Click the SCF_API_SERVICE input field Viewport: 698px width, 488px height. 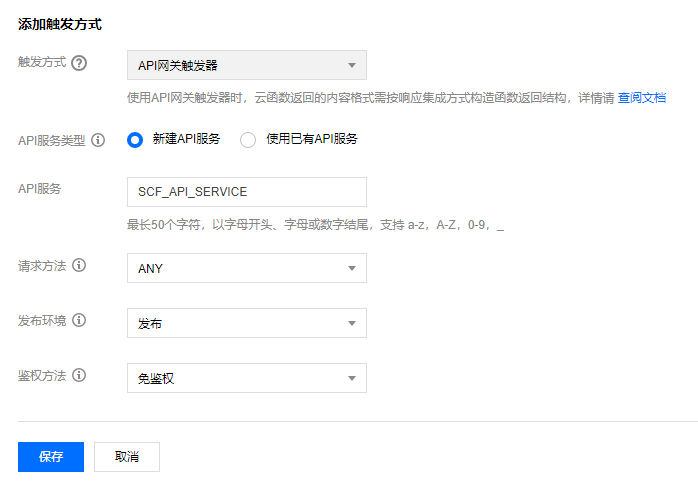247,192
